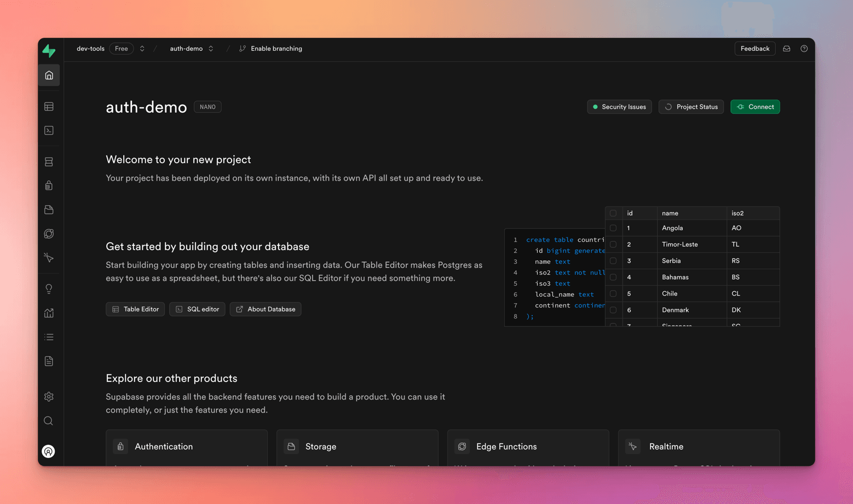
Task: Open the Edge Functions sidebar icon
Action: [49, 234]
